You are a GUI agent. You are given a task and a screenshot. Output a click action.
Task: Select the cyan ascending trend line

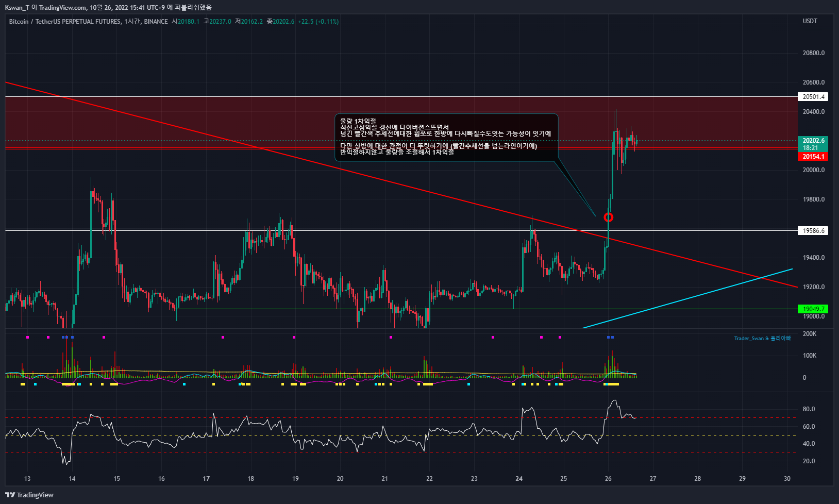[687, 298]
